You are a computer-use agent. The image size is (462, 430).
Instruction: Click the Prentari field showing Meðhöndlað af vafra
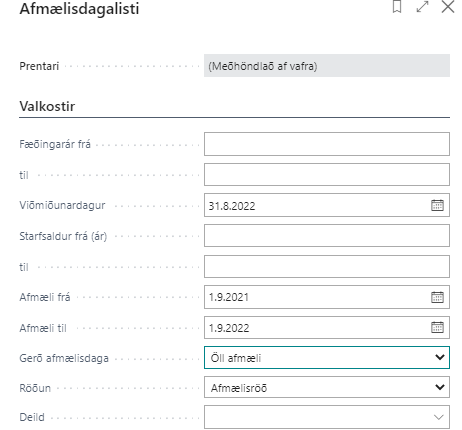(327, 66)
